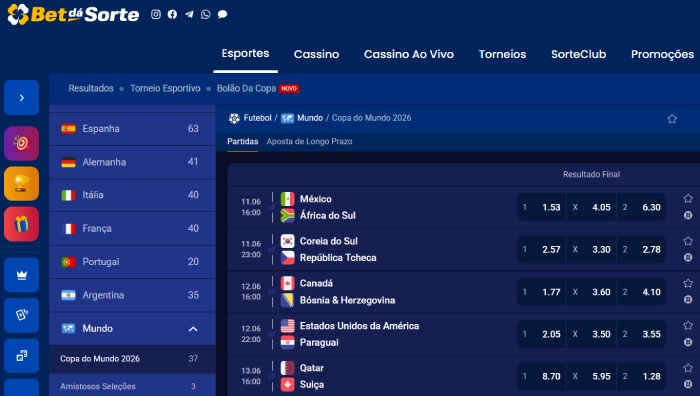
Task: Click Mundo in the breadcrumb
Action: tap(310, 118)
